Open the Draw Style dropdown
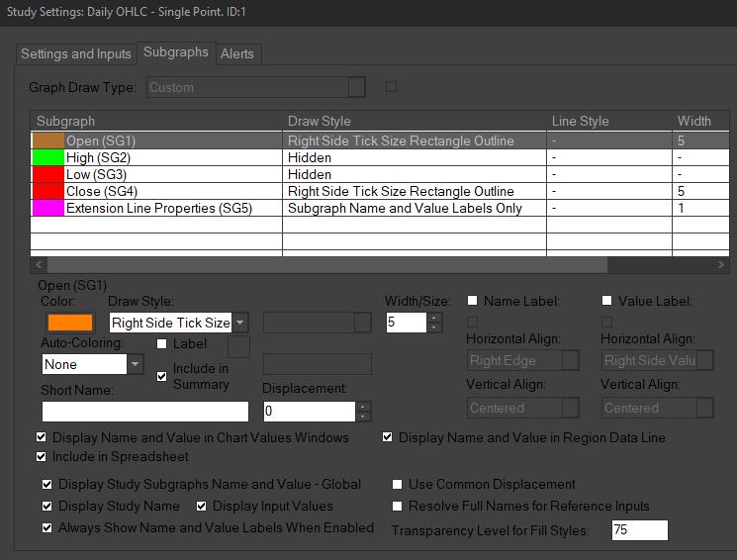Viewport: 737px width, 560px height. [x=240, y=323]
